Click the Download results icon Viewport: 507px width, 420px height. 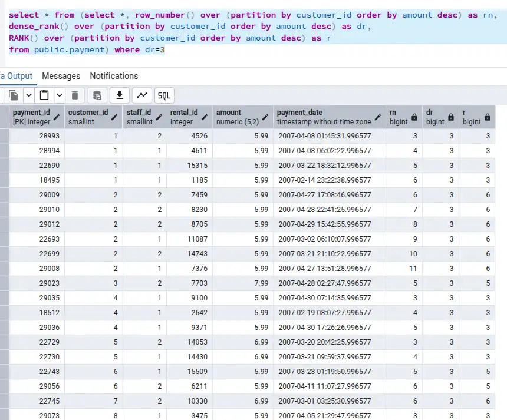pos(120,95)
